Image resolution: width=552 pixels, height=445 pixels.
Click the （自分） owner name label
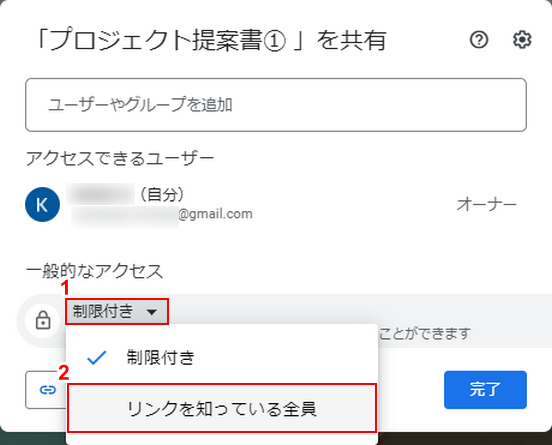click(x=162, y=194)
